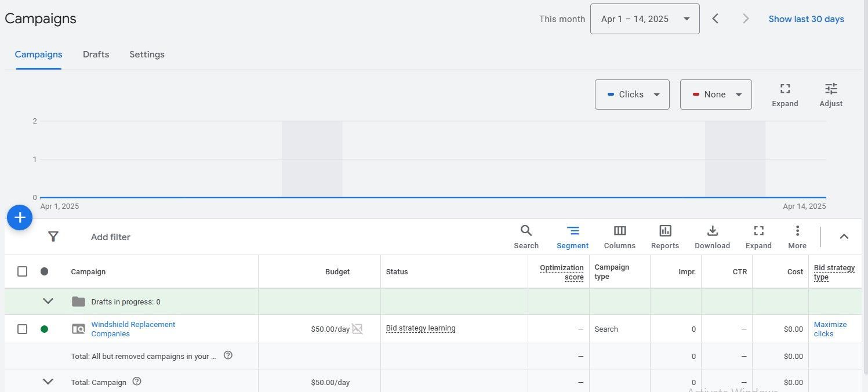Open the Apr 1 – 14, 2025 date picker
The height and width of the screenshot is (392, 868).
click(x=645, y=19)
